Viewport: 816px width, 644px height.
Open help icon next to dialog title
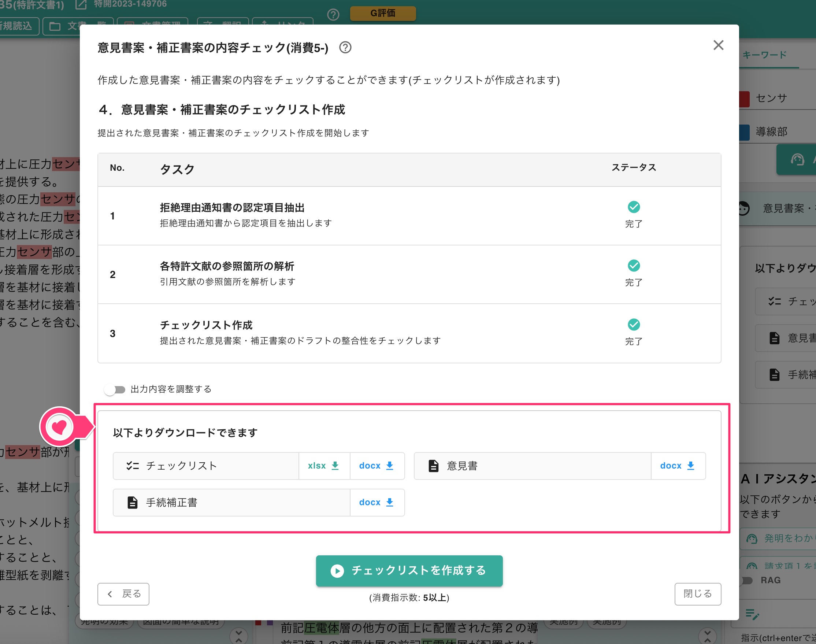[345, 48]
